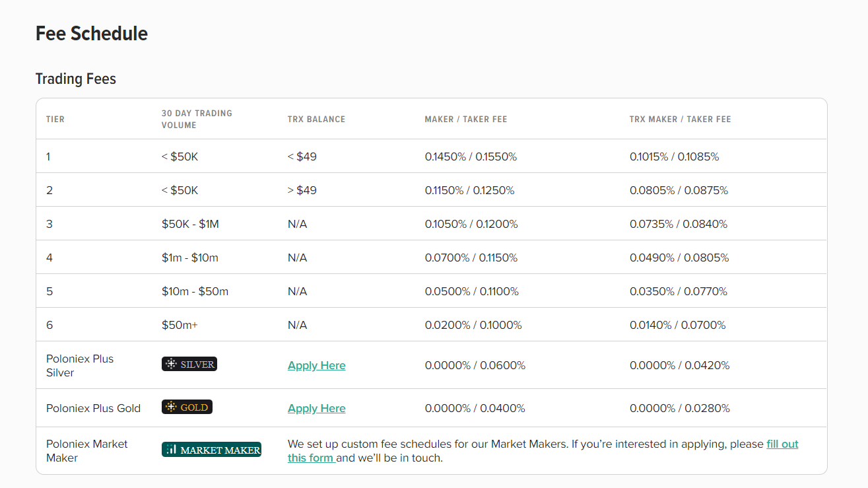The width and height of the screenshot is (868, 488).
Task: Select TRX fee 0.0350% / 0.0770%
Action: point(679,291)
